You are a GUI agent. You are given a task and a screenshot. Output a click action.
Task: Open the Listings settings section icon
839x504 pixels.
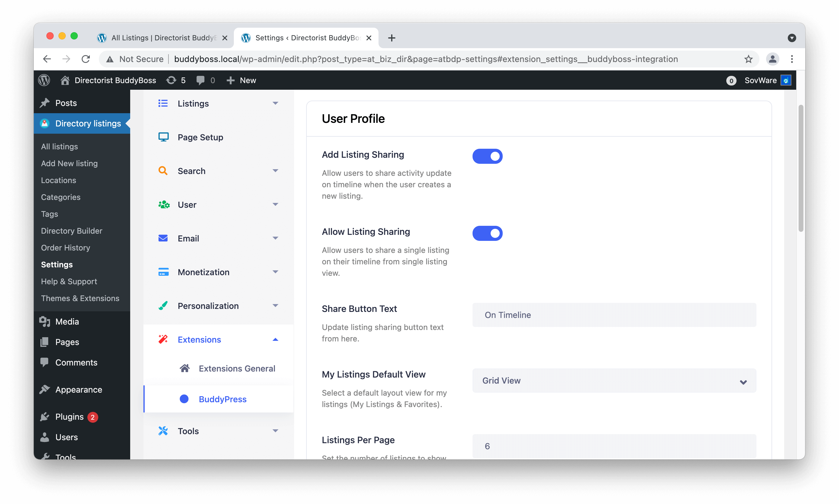pyautogui.click(x=163, y=103)
